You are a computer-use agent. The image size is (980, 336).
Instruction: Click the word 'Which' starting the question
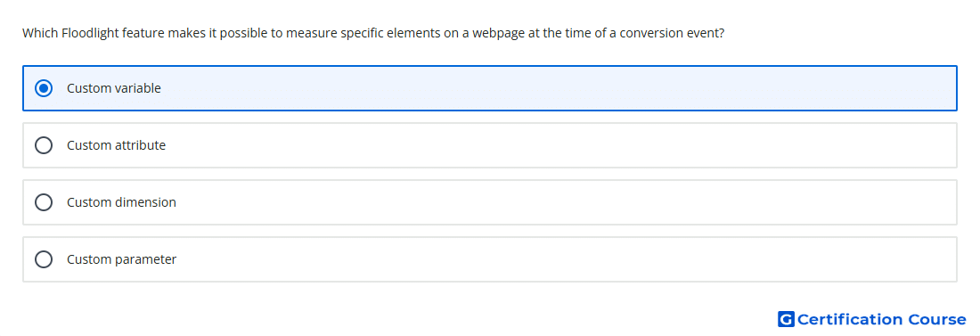tap(40, 33)
